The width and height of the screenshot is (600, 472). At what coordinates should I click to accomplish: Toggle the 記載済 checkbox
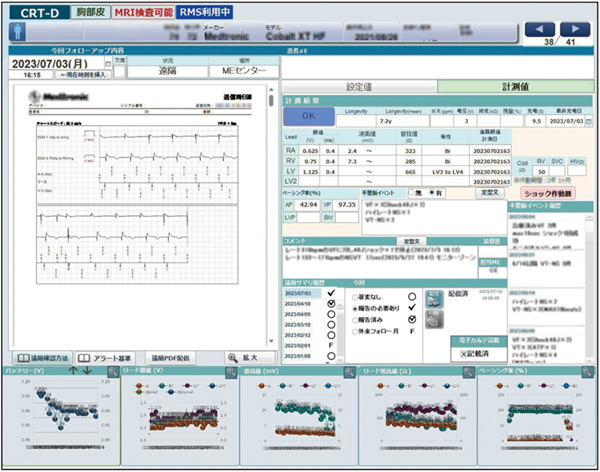[x=465, y=353]
